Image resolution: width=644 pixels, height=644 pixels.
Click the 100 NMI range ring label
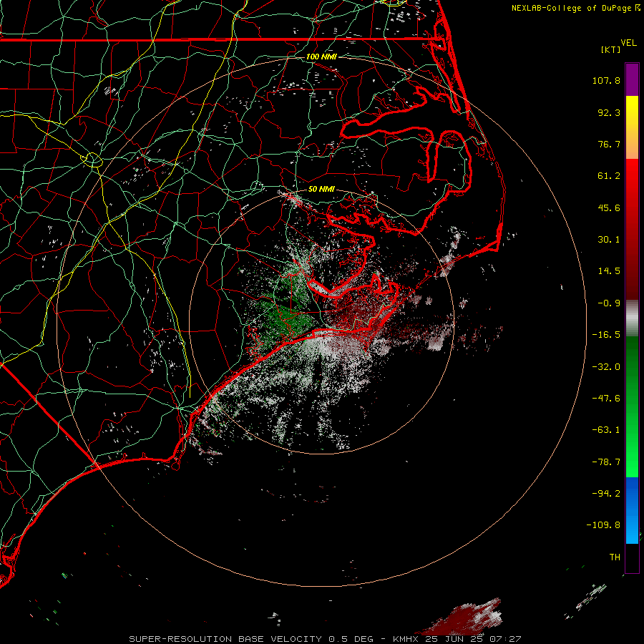click(x=321, y=57)
